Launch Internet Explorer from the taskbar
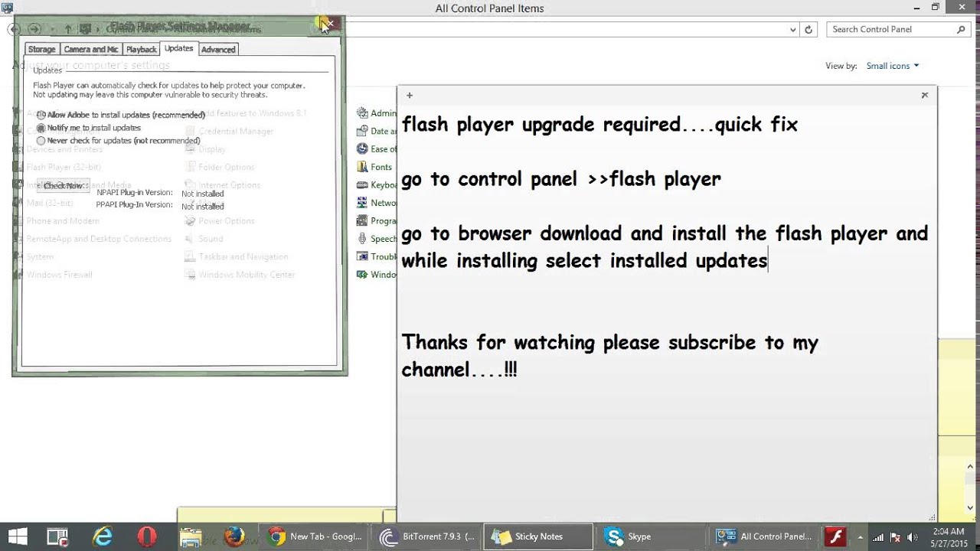980x551 pixels. coord(102,536)
